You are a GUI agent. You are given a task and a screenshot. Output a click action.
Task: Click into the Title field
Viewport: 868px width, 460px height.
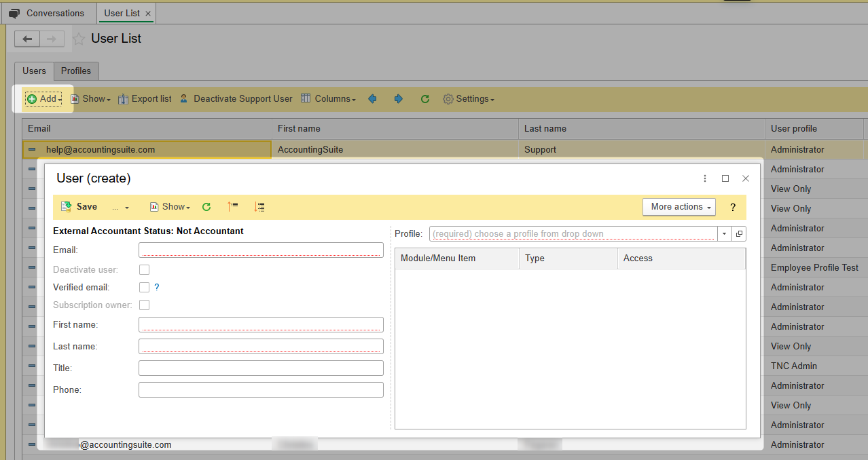pos(261,368)
